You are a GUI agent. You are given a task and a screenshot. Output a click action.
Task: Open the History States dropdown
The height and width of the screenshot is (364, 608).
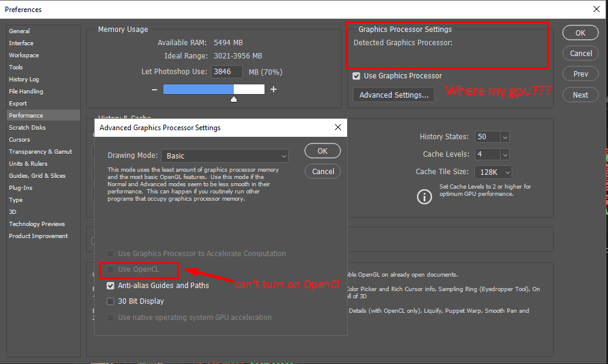pyautogui.click(x=492, y=137)
